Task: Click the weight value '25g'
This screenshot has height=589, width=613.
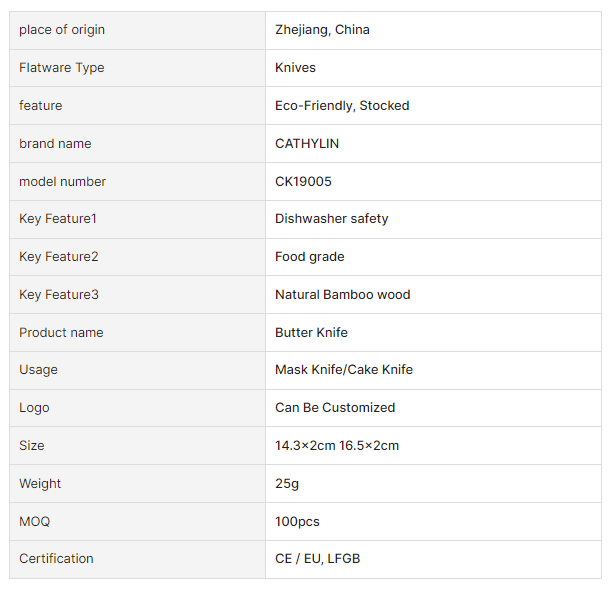Action: tap(287, 484)
